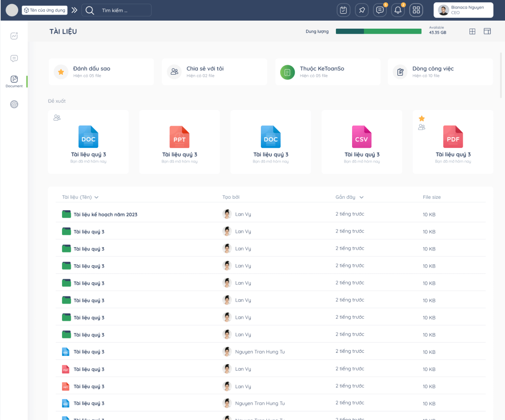Open the 'Dòng công việc' card
505x420 pixels.
pos(440,72)
